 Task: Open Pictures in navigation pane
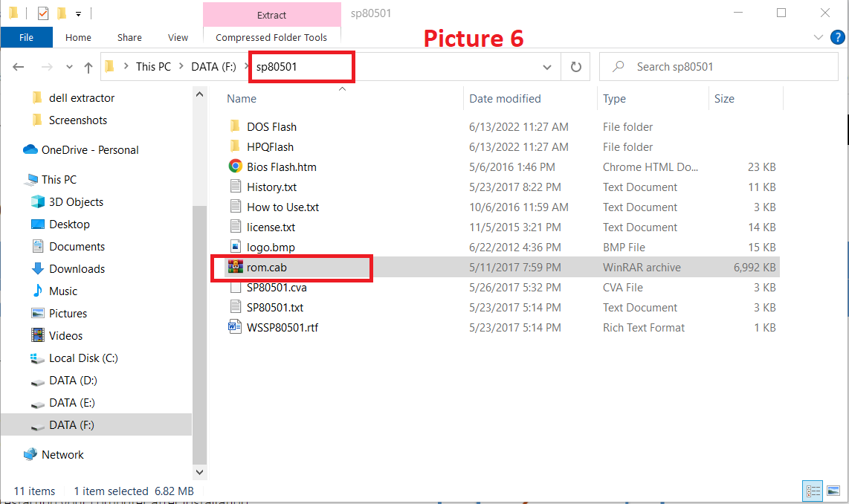[x=59, y=313]
